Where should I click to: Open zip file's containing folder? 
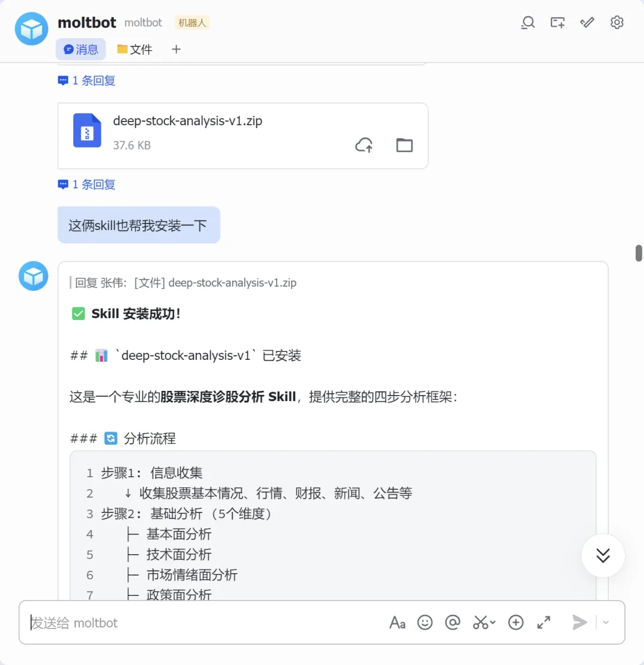[x=404, y=145]
